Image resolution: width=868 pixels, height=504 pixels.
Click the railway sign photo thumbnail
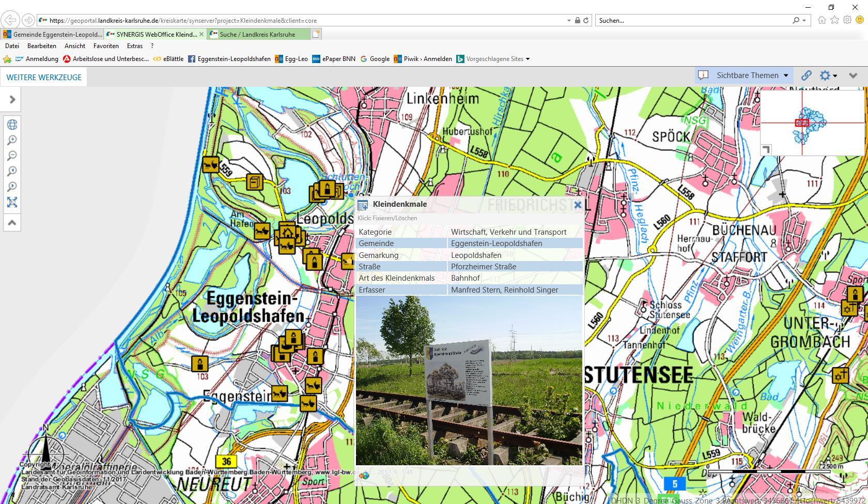(469, 380)
